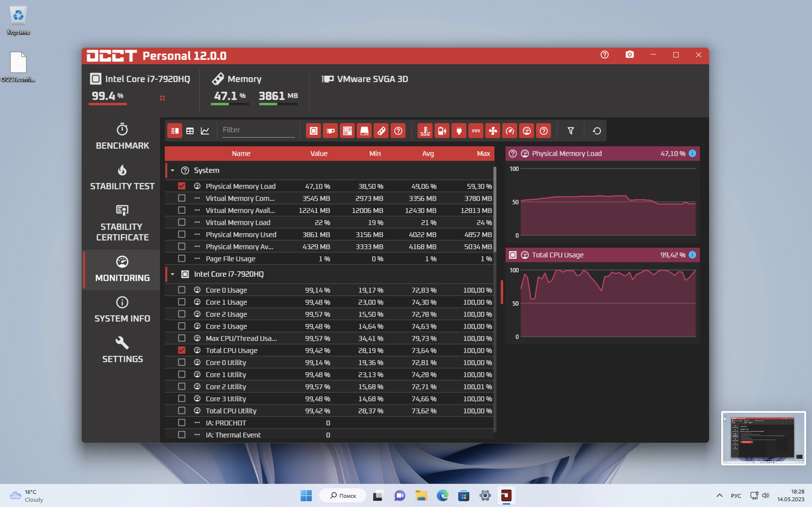Toggle the speedometer filter right of the fan

(510, 131)
